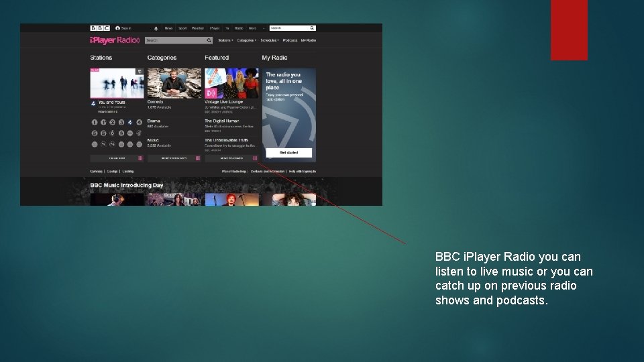The height and width of the screenshot is (362, 644).
Task: Open the first BBC Music Introducing Day thumbnail
Action: click(117, 200)
